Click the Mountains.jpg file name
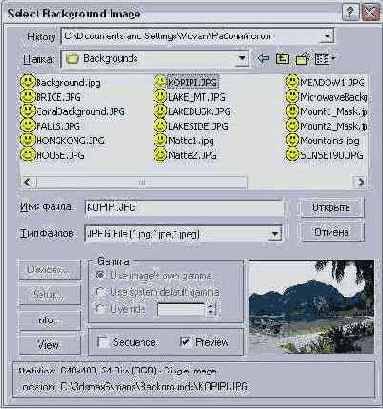Image resolution: width=383 pixels, height=409 pixels. coord(330,141)
